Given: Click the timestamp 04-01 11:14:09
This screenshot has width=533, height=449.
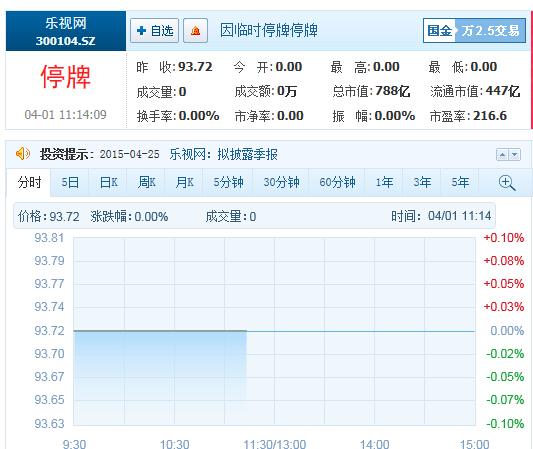Looking at the screenshot, I should pyautogui.click(x=66, y=115).
